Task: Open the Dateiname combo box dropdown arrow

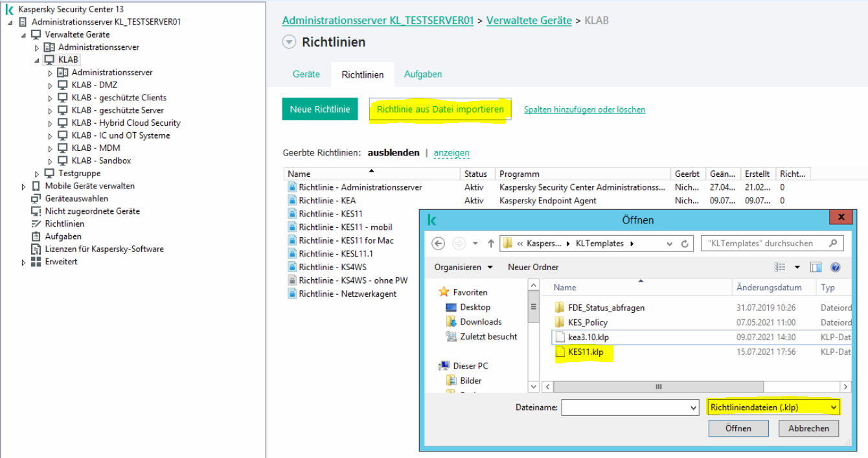Action: tap(694, 407)
